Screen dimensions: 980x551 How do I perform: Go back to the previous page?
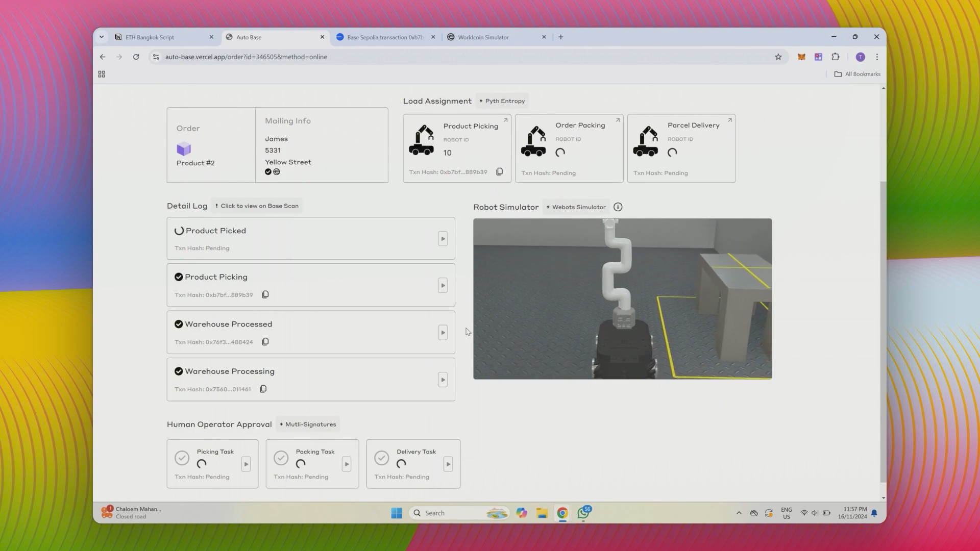pos(103,57)
